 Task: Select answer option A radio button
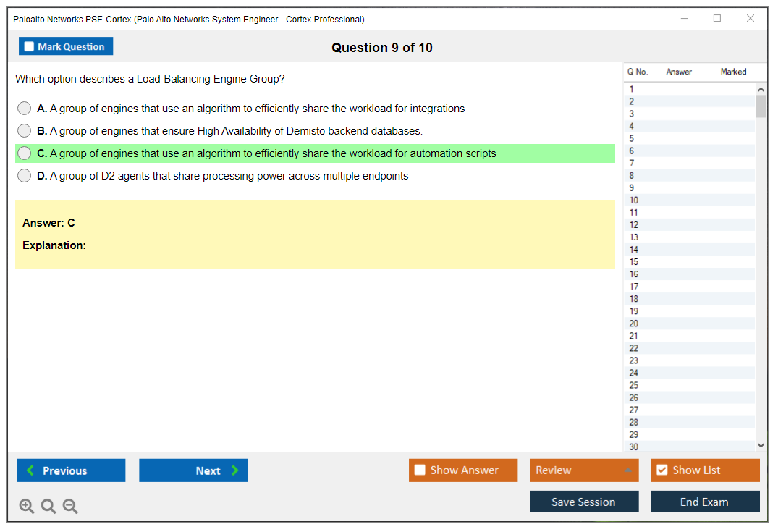click(25, 109)
